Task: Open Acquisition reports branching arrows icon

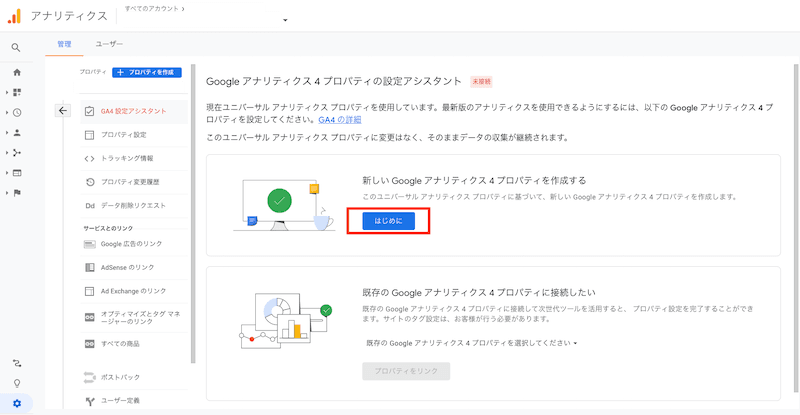Action: click(17, 153)
